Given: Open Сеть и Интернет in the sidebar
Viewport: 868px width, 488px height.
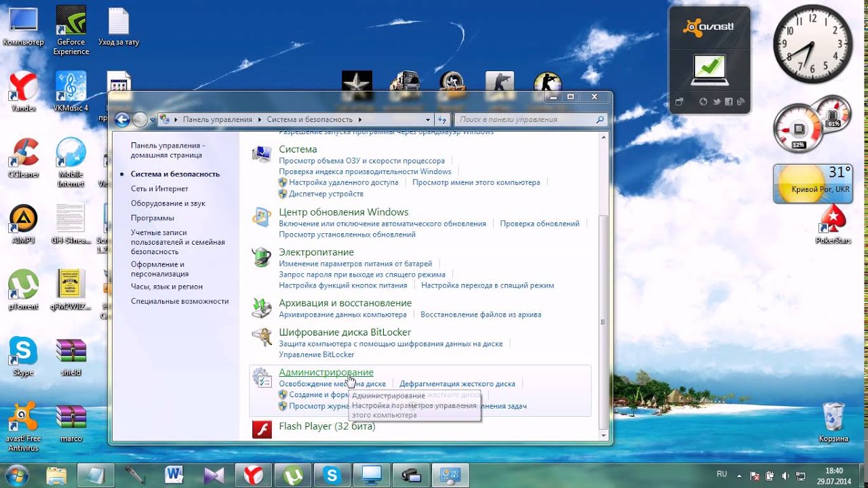Looking at the screenshot, I should (159, 188).
